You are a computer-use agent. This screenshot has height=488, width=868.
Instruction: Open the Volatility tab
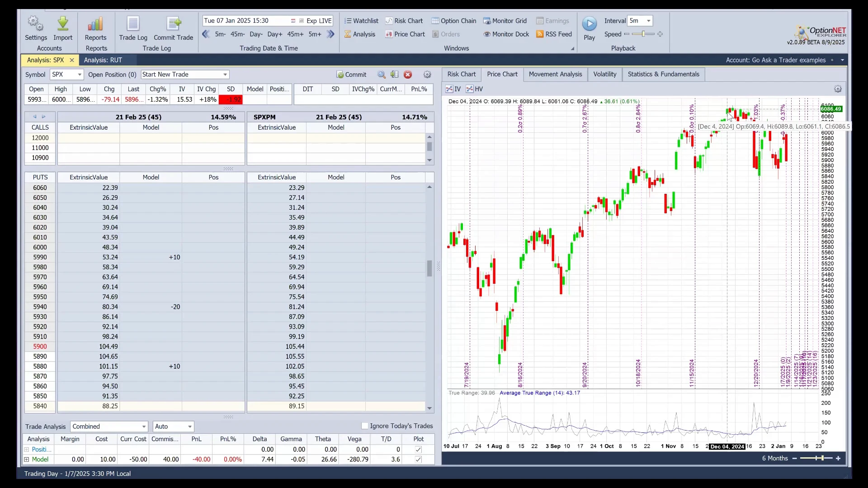pos(604,74)
